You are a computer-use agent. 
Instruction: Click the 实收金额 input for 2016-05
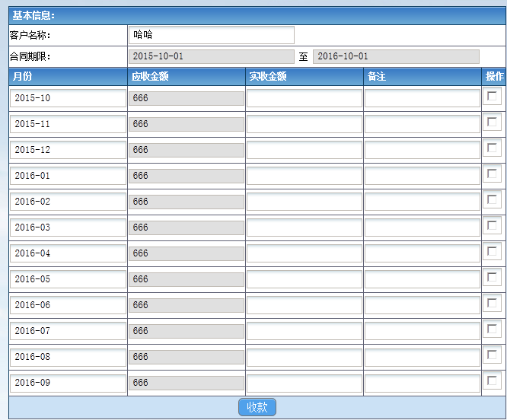tap(305, 279)
